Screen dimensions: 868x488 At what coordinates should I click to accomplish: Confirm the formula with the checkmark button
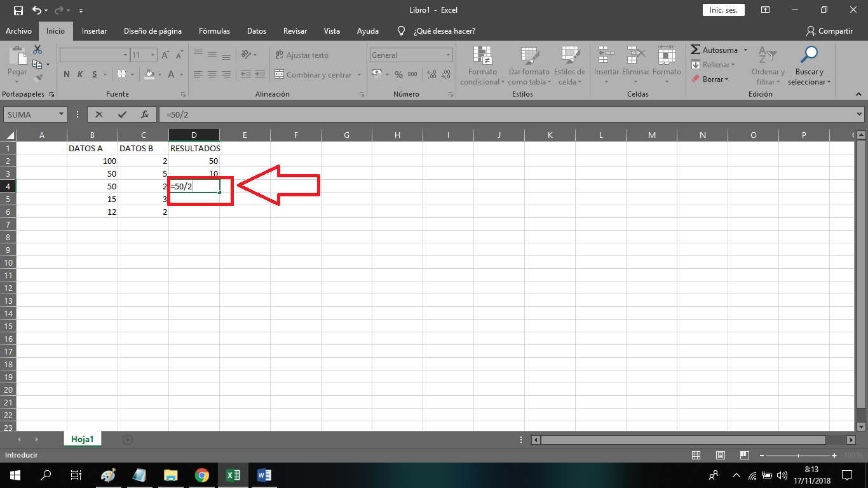(122, 114)
